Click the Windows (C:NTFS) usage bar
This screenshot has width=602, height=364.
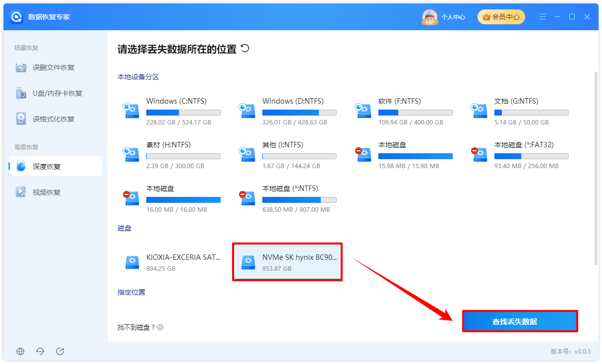(183, 113)
